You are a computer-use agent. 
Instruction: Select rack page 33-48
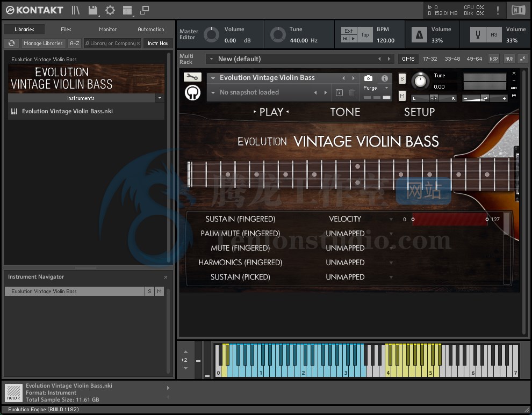[452, 59]
